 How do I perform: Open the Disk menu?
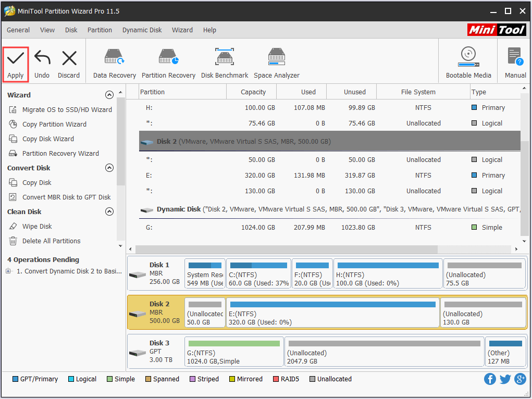tap(71, 30)
